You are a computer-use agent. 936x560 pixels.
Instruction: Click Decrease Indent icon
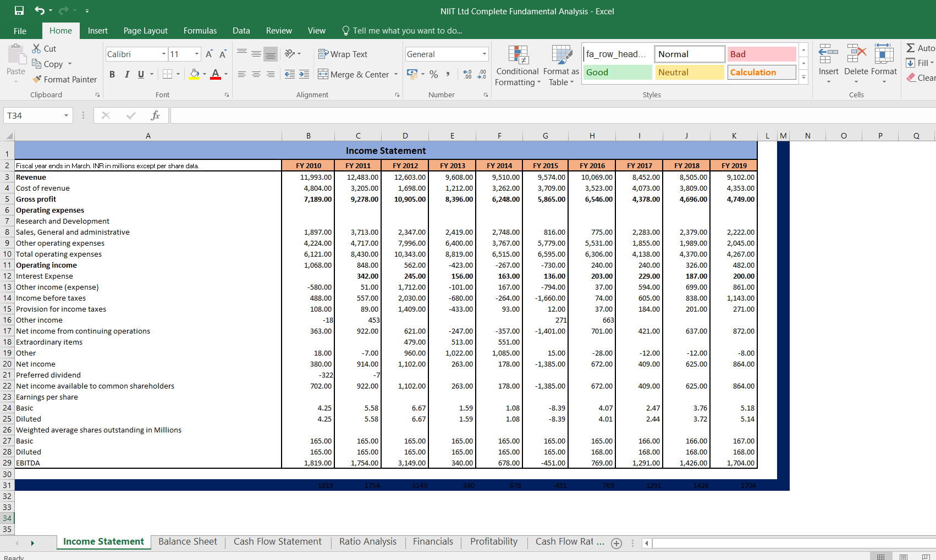[x=290, y=74]
